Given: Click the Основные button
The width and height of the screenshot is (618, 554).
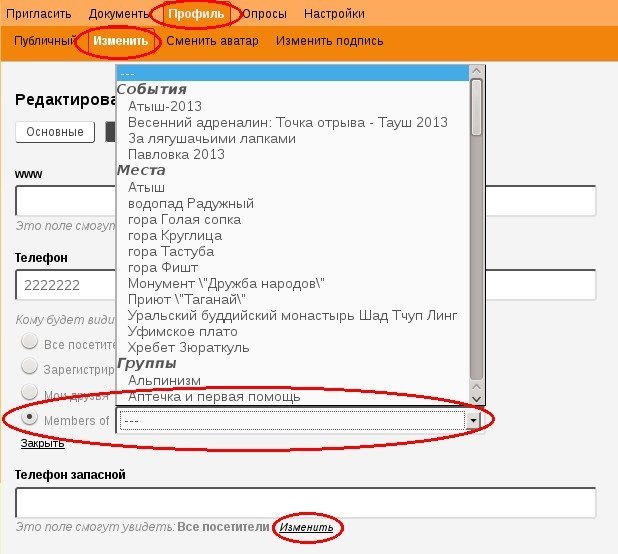Looking at the screenshot, I should (x=55, y=132).
